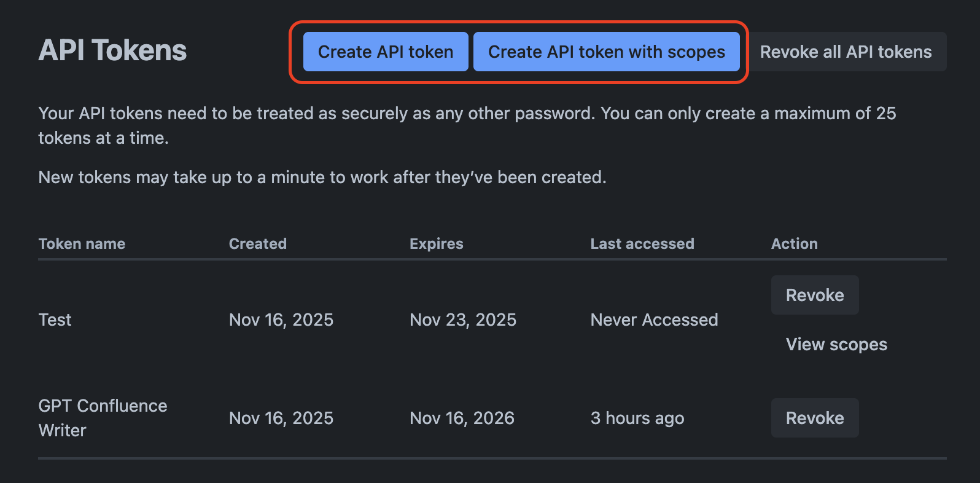Click the Action column header

(794, 244)
